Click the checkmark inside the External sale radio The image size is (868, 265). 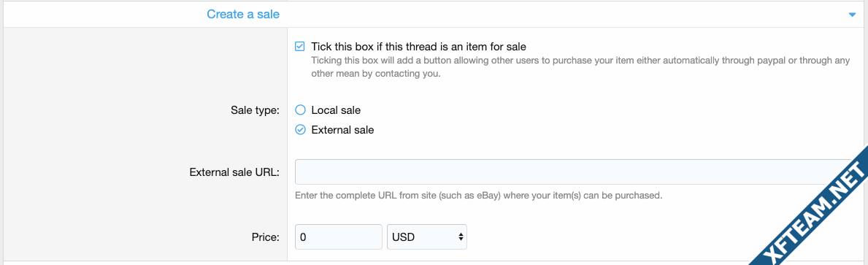click(x=300, y=131)
